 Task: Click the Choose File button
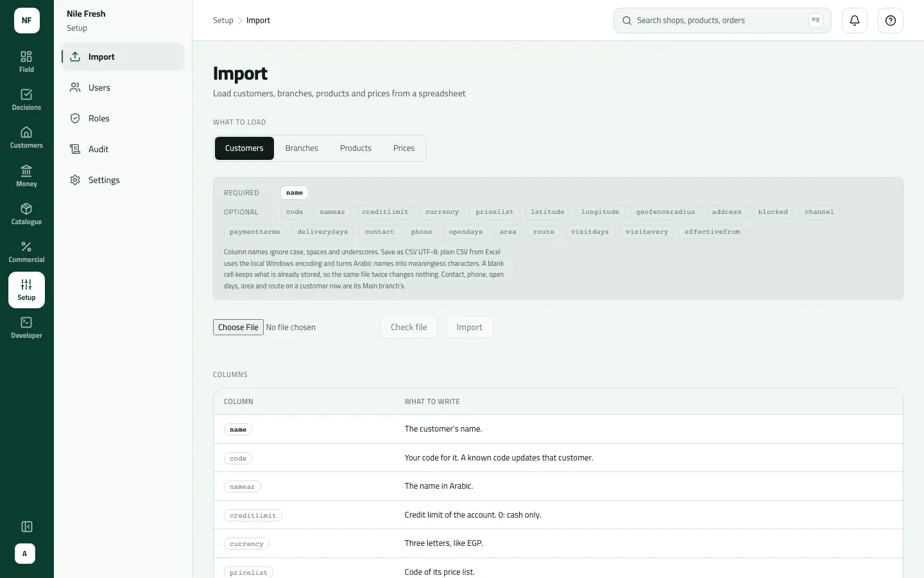coord(238,328)
